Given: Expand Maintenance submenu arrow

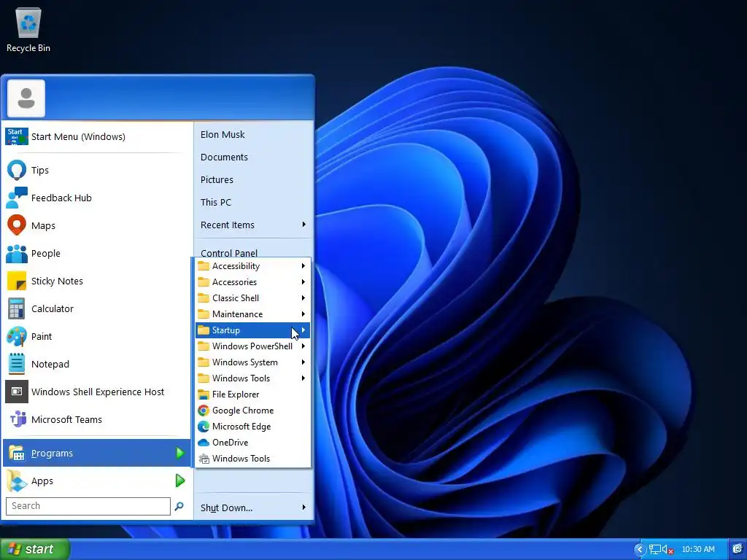Looking at the screenshot, I should coord(303,314).
